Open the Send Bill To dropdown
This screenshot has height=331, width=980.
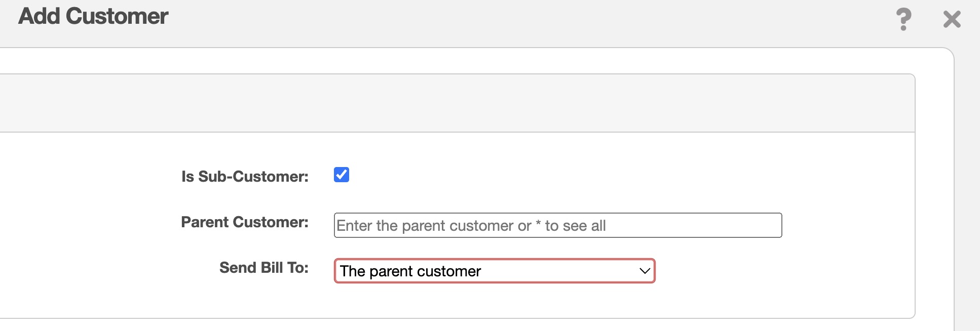pyautogui.click(x=494, y=271)
